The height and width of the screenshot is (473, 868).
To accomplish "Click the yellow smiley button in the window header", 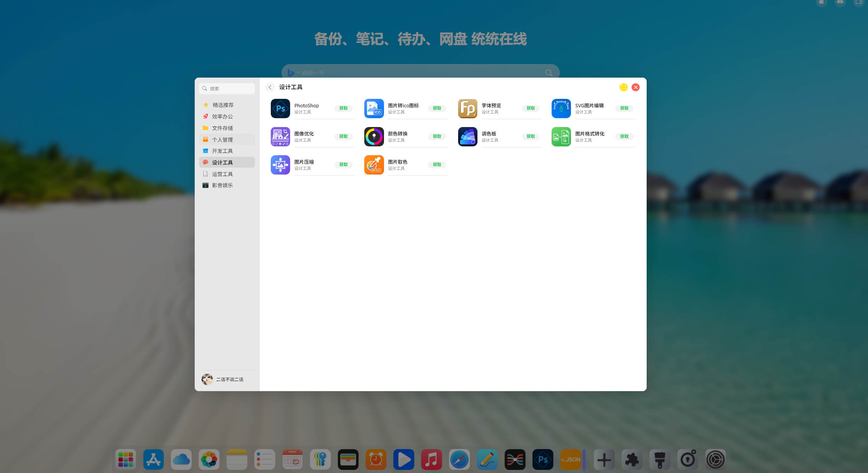I will tap(623, 87).
